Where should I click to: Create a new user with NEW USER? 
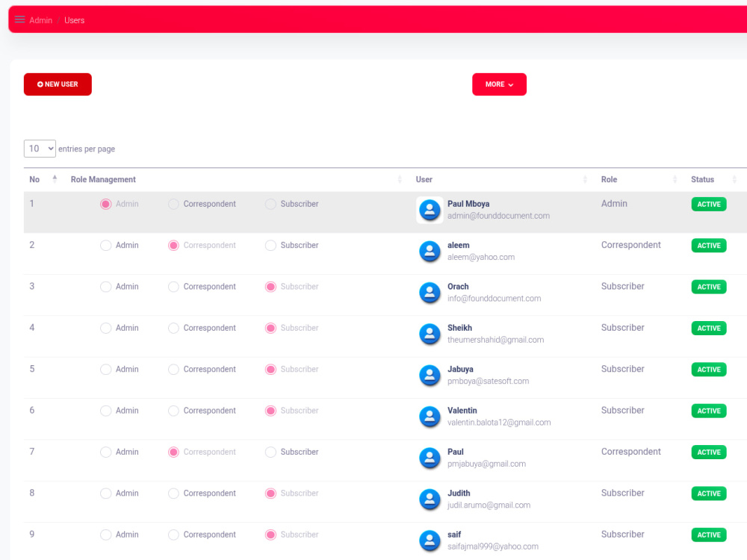tap(58, 84)
